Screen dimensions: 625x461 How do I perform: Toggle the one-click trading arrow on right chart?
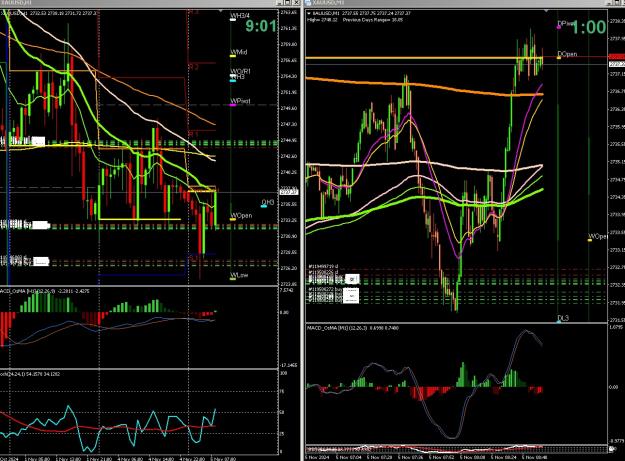point(309,13)
